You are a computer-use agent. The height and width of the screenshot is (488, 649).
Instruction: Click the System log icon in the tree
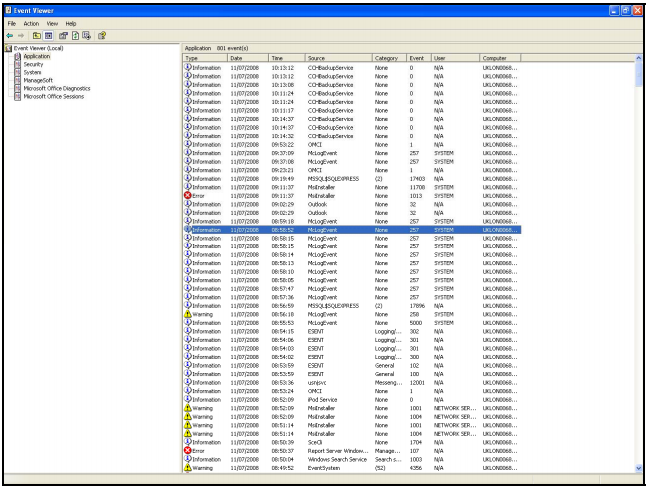(x=17, y=72)
